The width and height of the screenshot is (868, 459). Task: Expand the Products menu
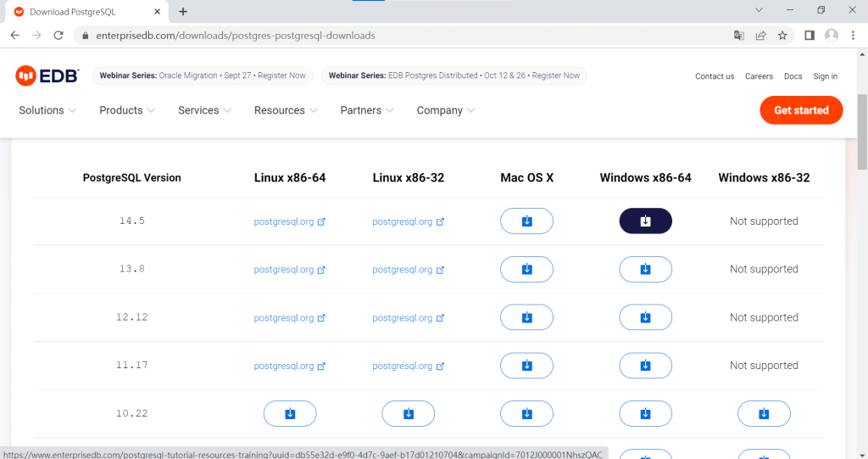pos(127,110)
